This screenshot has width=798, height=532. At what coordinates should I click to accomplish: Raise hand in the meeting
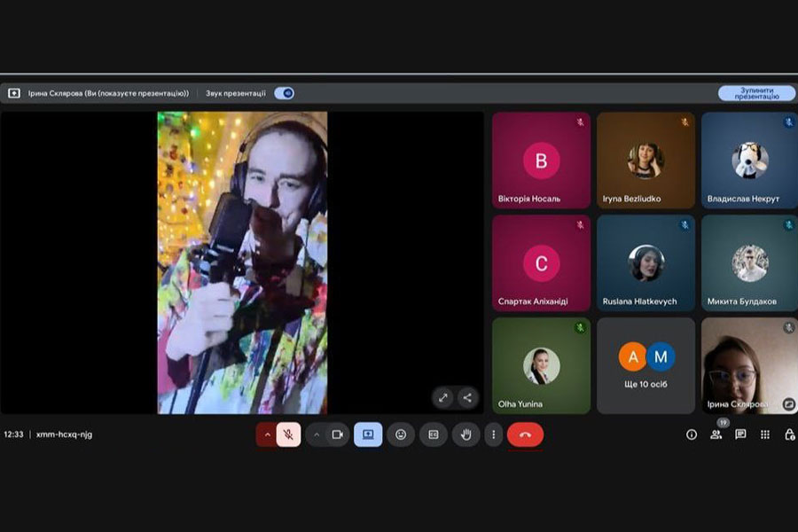click(465, 434)
